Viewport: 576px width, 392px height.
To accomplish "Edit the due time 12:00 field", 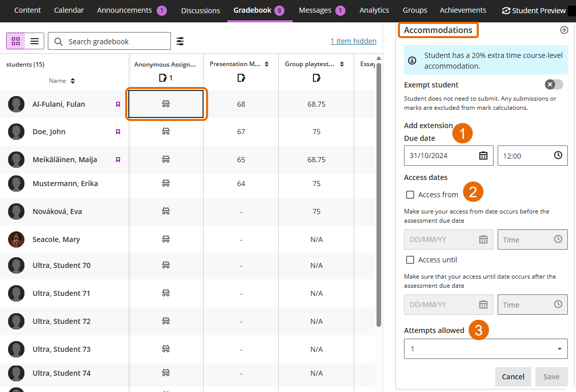I will coord(532,156).
